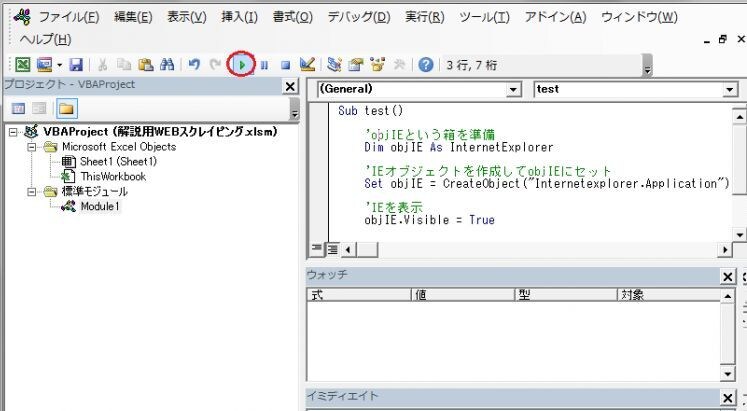The height and width of the screenshot is (411, 747).
Task: Open the 書式(O) menu
Action: coord(293,17)
